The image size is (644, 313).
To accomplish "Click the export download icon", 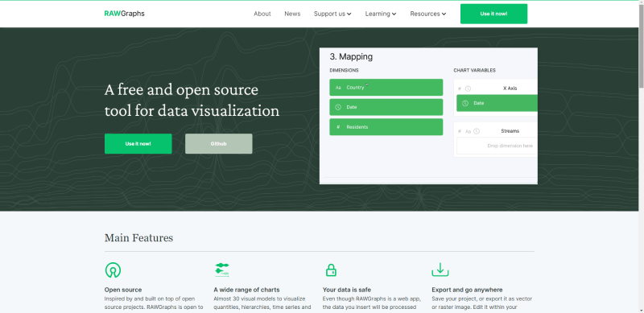I will click(x=440, y=270).
